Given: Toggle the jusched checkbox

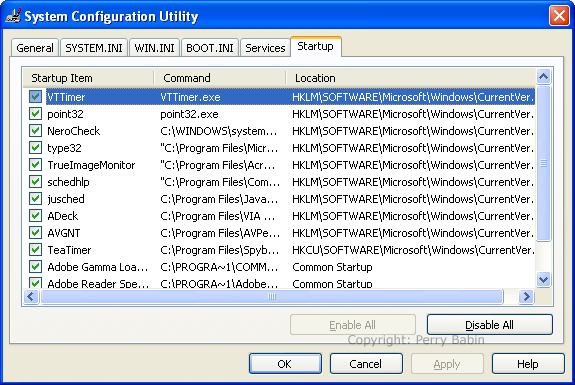Looking at the screenshot, I should tap(35, 199).
